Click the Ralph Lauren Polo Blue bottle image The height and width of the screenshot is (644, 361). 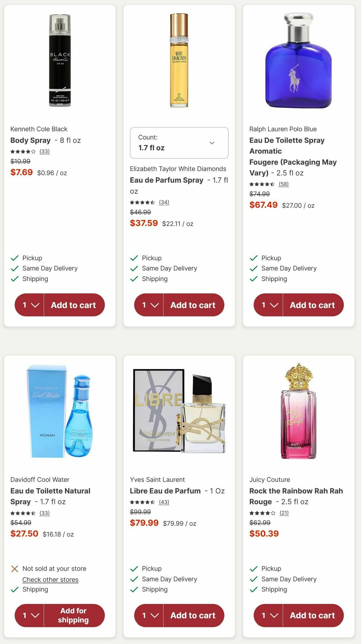(298, 60)
